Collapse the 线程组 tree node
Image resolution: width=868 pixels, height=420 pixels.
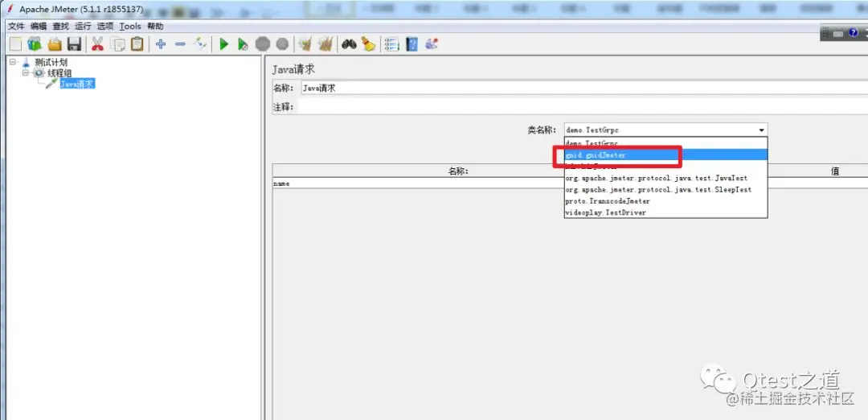26,72
